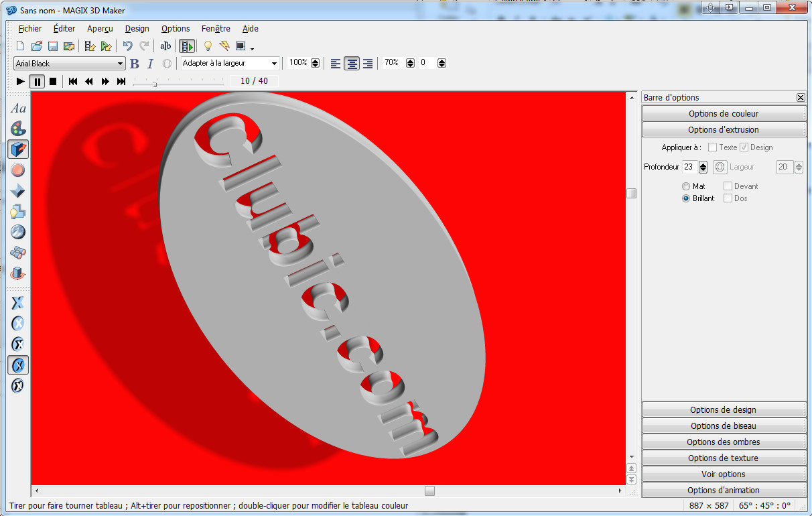Click the Save file icon in toolbar
This screenshot has width=812, height=516.
pos(52,46)
